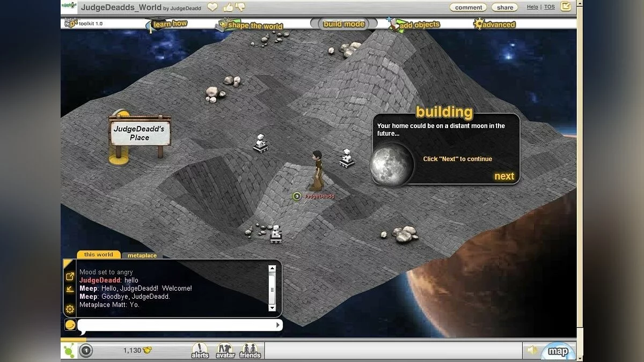
Task: Click the "Mood set to angry" chat line
Action: (x=106, y=272)
